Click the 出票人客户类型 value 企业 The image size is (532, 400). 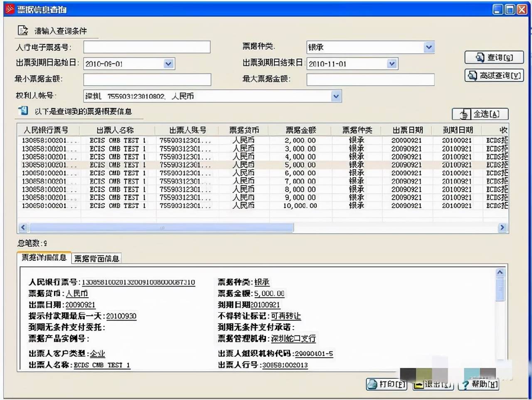pos(97,354)
